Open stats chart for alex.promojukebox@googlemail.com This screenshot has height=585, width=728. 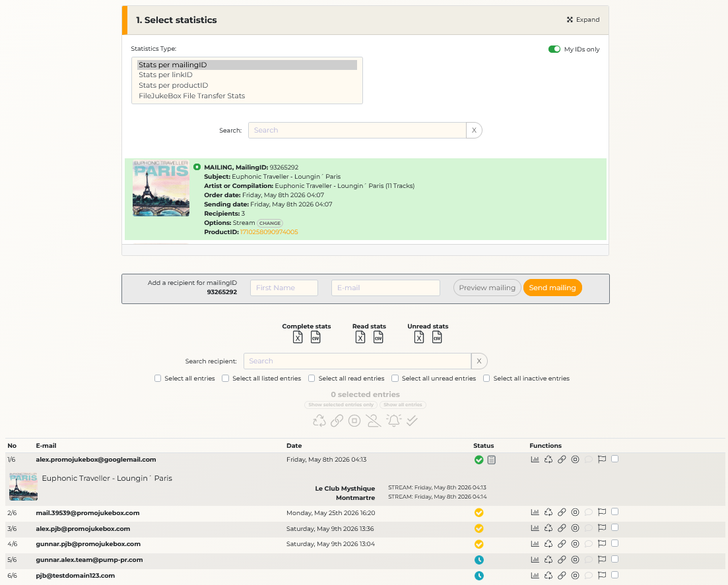(x=535, y=459)
